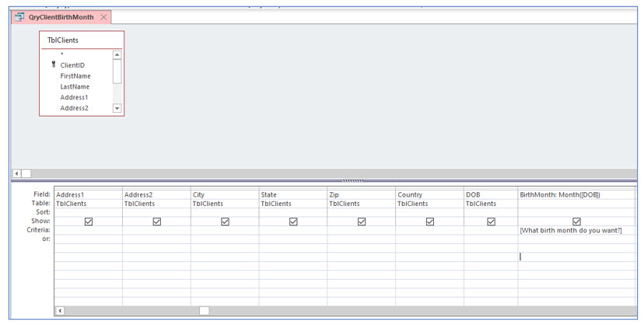Click the Table cell under Address1
Viewport: 644px width, 325px height.
89,204
